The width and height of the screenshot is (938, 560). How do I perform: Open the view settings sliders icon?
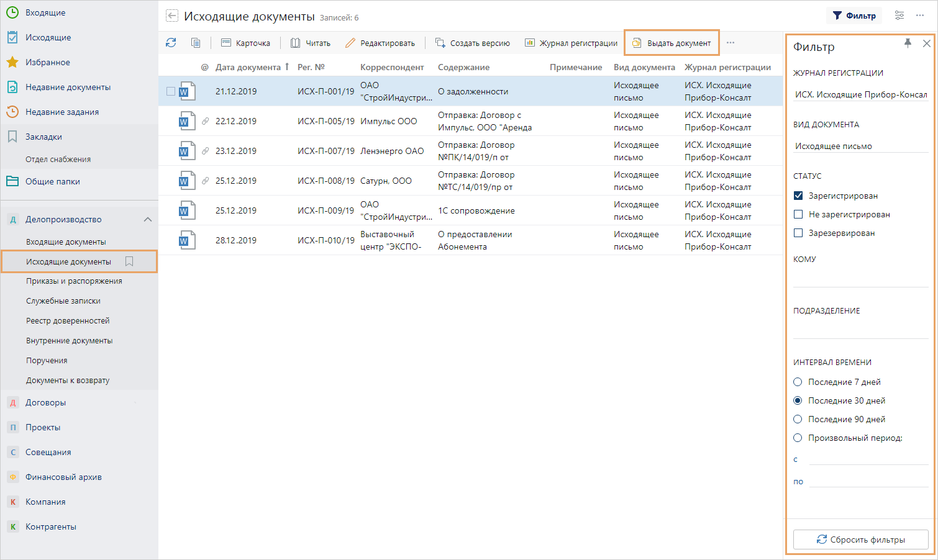(899, 16)
